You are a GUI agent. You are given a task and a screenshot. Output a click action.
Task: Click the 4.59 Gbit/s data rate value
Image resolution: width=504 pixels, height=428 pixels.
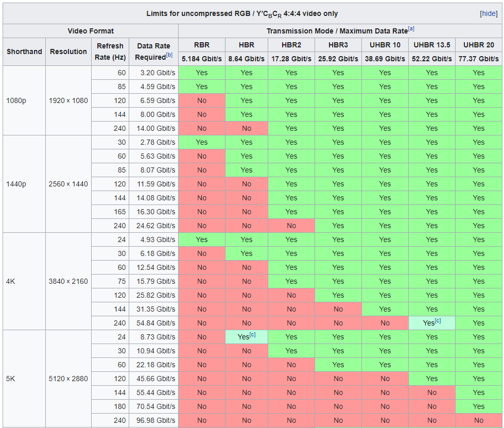pyautogui.click(x=158, y=87)
